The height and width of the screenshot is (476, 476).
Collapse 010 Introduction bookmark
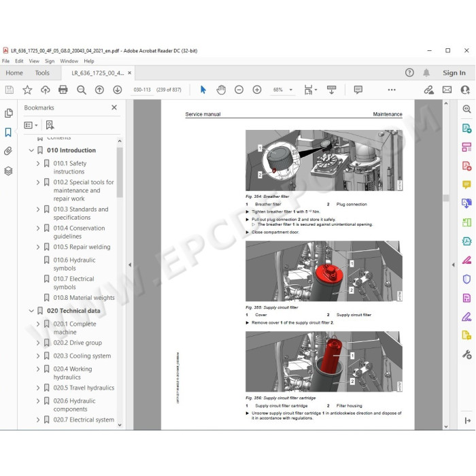[x=31, y=150]
